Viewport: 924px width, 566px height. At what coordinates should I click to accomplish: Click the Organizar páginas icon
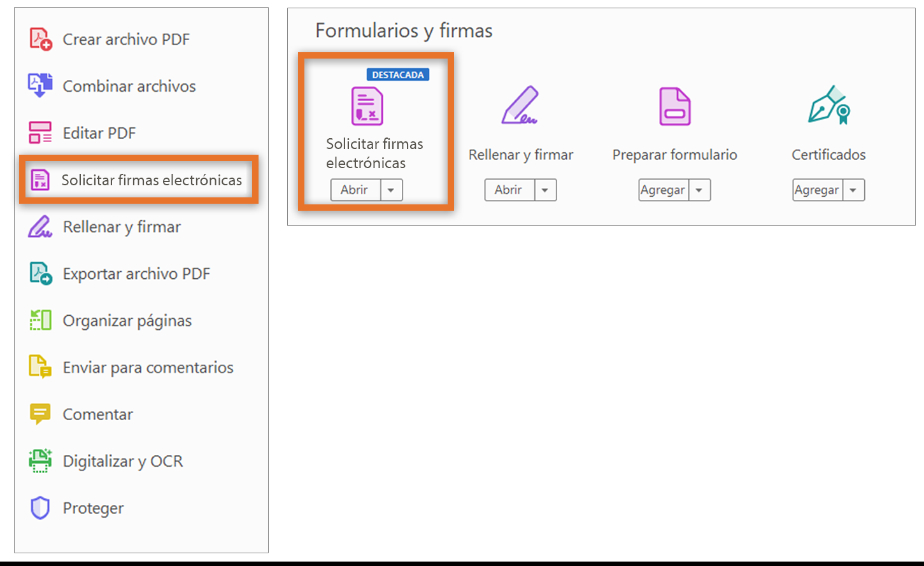pyautogui.click(x=41, y=320)
